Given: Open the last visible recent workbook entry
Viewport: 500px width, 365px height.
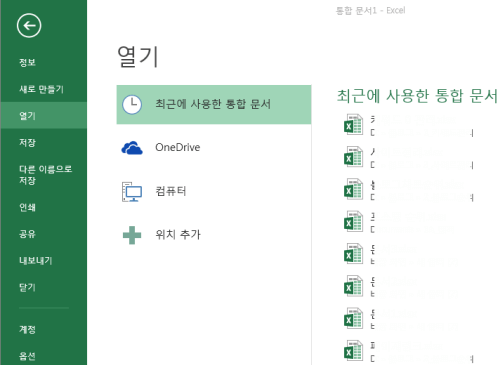Looking at the screenshot, I should tap(408, 351).
